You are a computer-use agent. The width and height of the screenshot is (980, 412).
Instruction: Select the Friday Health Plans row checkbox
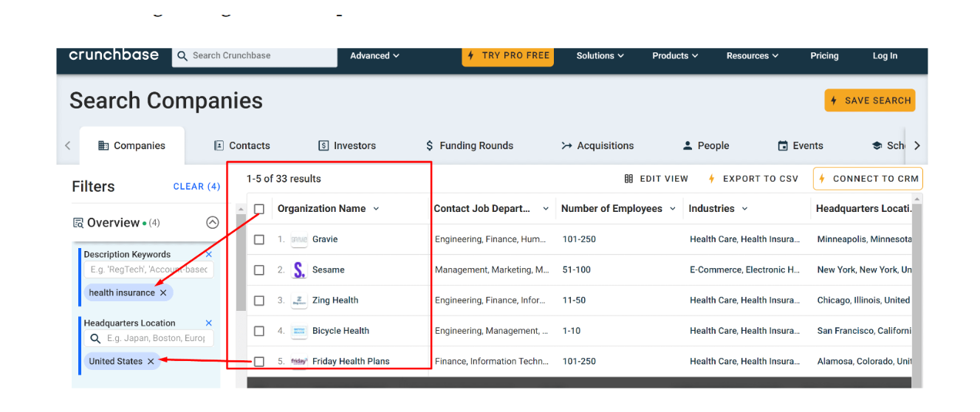pyautogui.click(x=259, y=362)
